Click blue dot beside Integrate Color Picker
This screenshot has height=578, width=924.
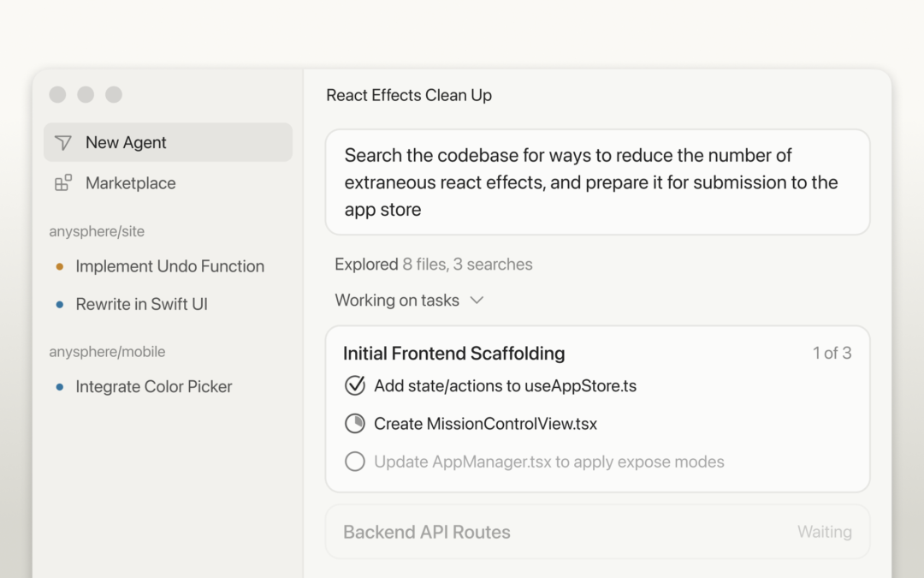click(x=59, y=387)
